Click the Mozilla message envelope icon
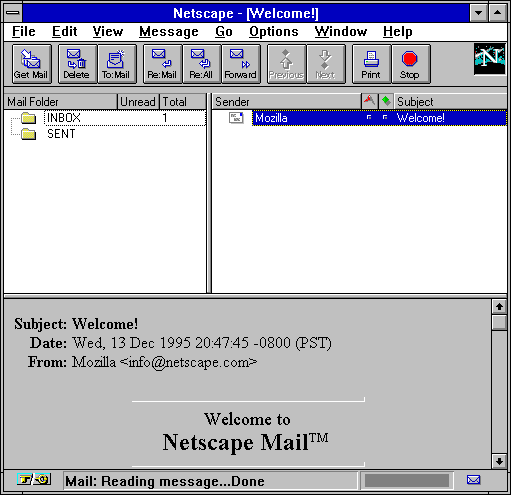Screen dimensions: 511x495 (x=236, y=118)
